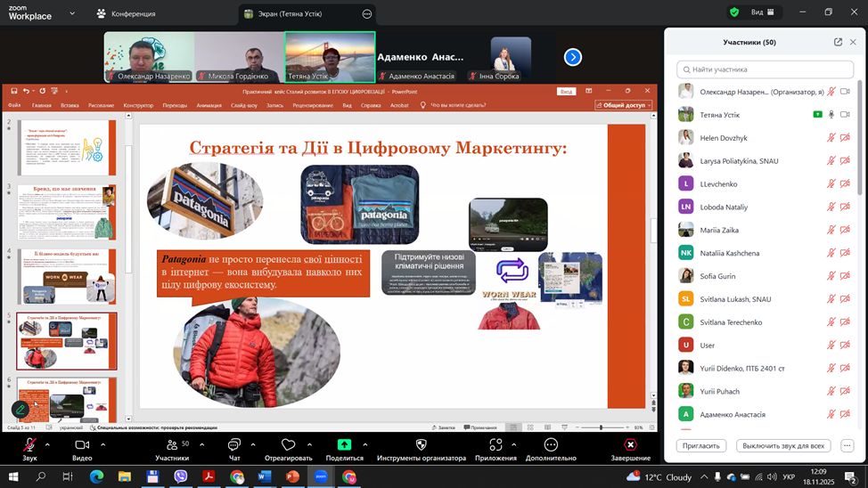Click the Share screen green icon

[344, 444]
